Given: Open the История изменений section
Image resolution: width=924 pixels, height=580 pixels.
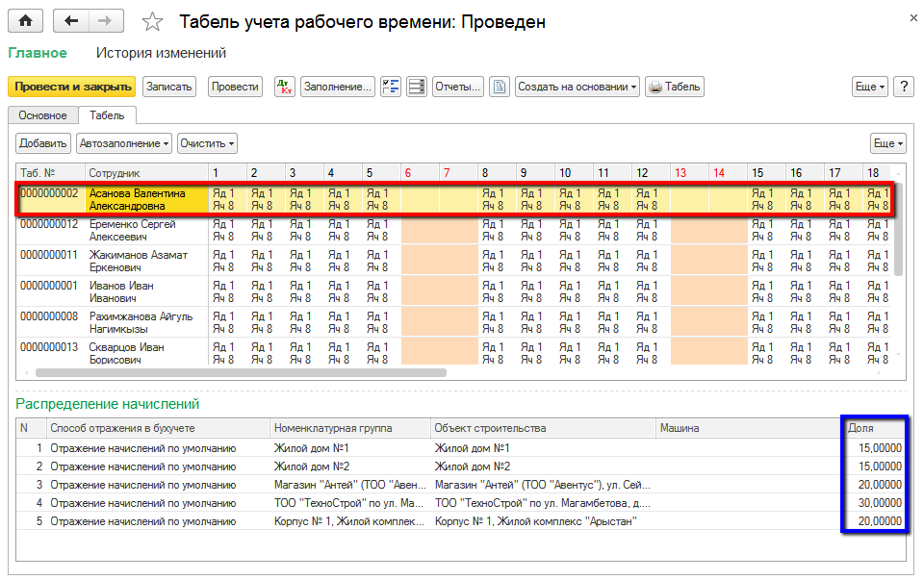Looking at the screenshot, I should (x=161, y=53).
